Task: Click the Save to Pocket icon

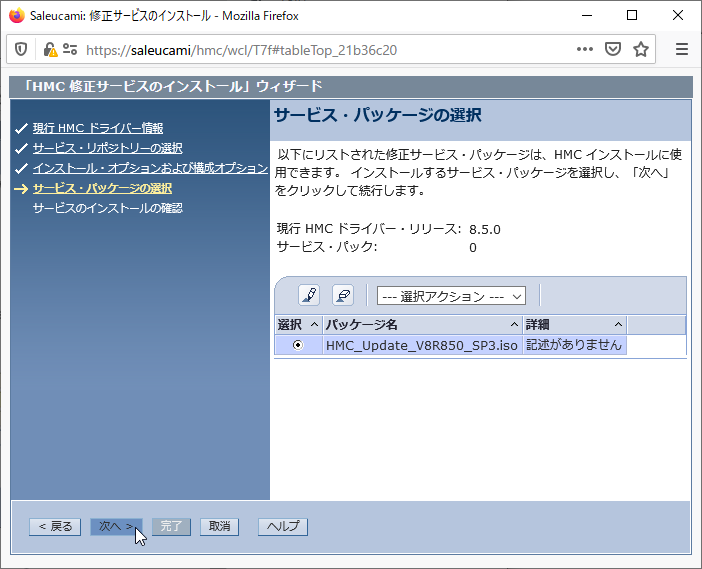Action: [x=612, y=49]
